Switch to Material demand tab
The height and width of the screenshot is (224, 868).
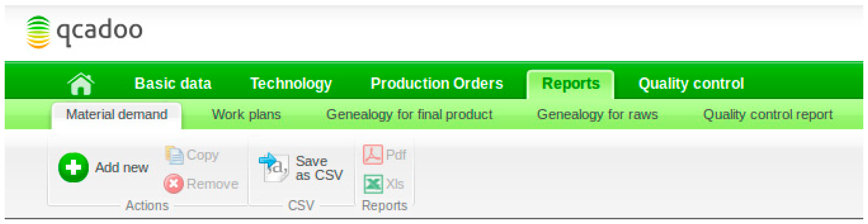pos(117,114)
